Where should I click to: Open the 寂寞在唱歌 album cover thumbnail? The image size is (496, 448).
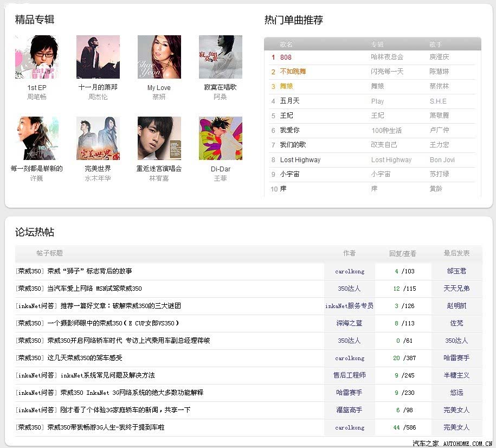(221, 57)
